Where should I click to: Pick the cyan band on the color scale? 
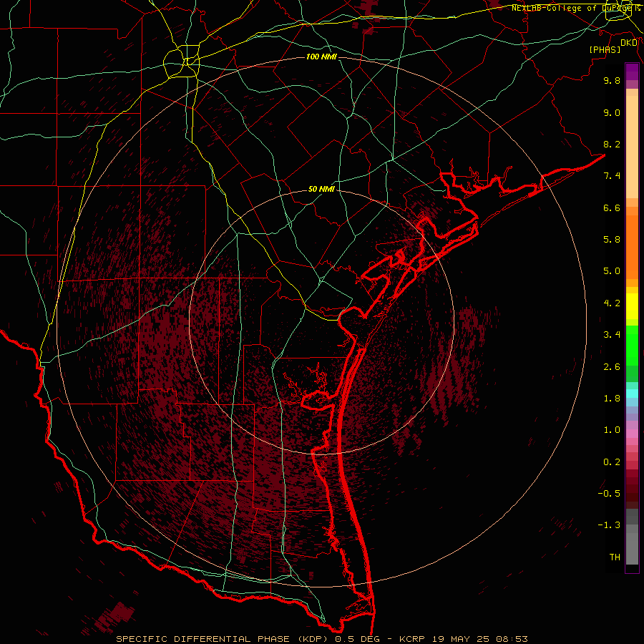point(632,394)
